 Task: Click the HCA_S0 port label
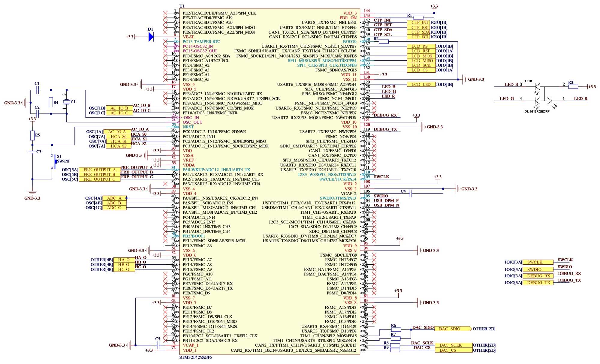pos(118,137)
